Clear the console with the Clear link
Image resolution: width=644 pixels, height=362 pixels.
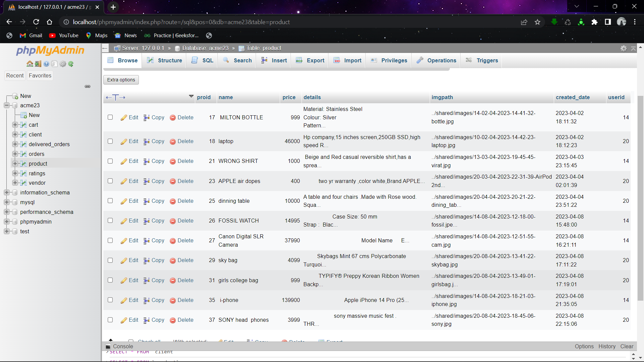(627, 346)
